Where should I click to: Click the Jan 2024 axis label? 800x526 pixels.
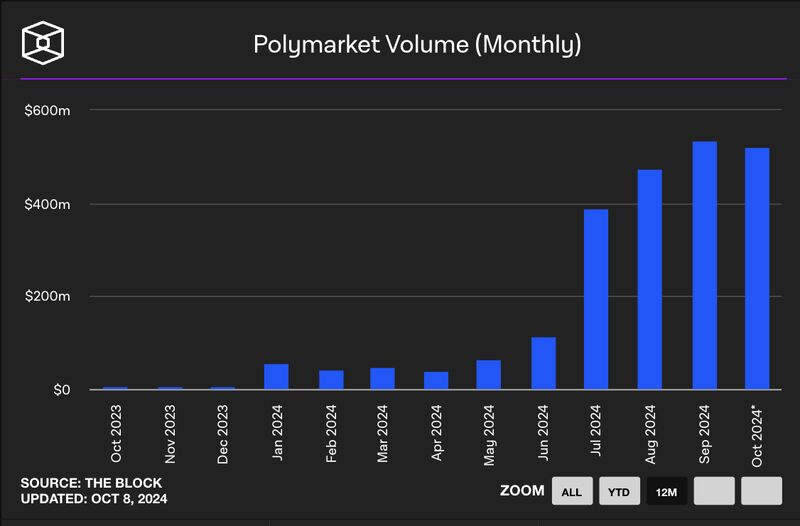(277, 433)
